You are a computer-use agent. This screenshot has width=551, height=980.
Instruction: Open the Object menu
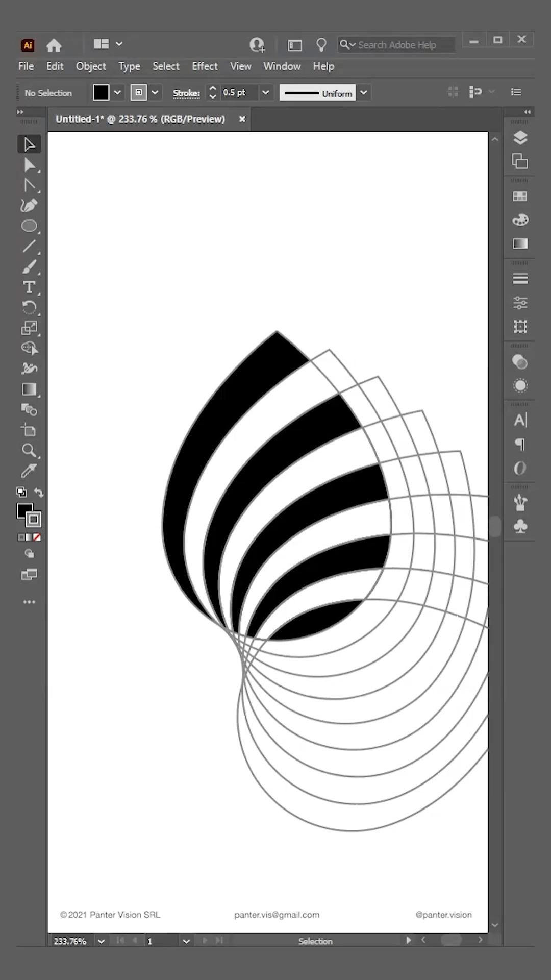point(91,66)
